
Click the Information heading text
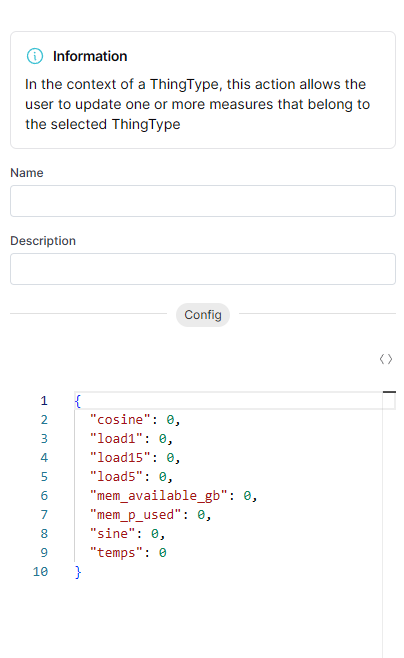click(x=90, y=56)
